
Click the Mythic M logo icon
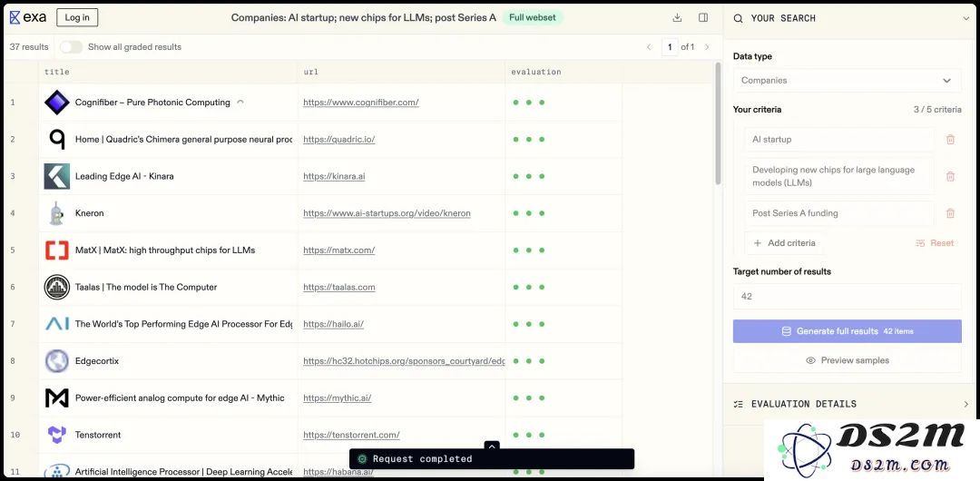click(x=57, y=398)
